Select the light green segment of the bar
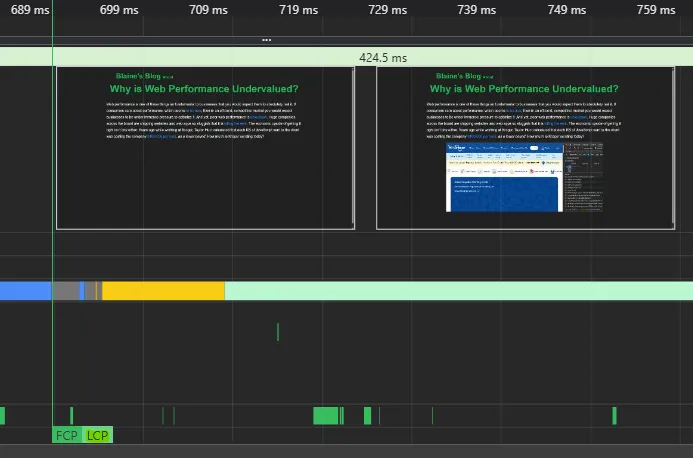The width and height of the screenshot is (693, 458). point(459,291)
